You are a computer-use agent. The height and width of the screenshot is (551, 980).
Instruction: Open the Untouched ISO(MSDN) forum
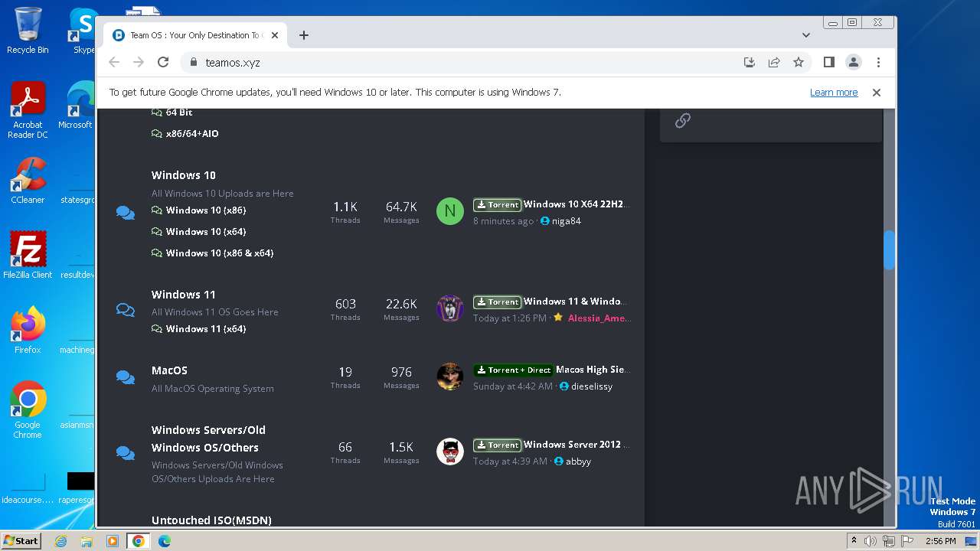click(211, 520)
